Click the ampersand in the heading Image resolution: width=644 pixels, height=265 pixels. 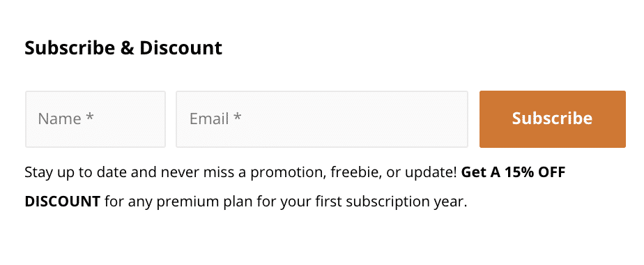[127, 48]
